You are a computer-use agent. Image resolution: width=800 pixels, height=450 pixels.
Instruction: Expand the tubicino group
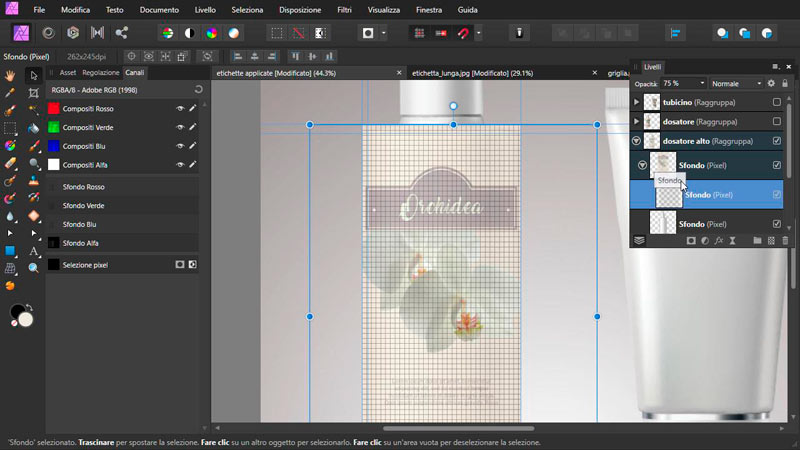[x=636, y=102]
